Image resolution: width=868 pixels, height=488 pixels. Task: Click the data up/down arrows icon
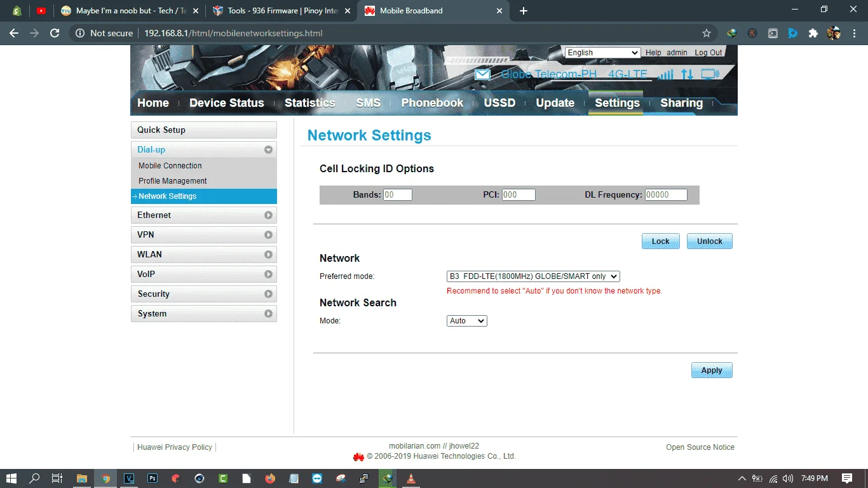tap(687, 75)
